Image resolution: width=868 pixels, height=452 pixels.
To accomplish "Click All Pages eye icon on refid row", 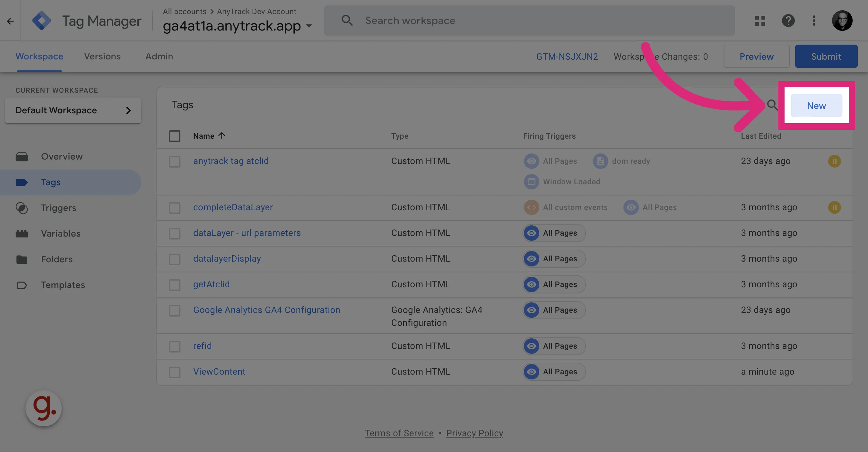I will point(531,346).
